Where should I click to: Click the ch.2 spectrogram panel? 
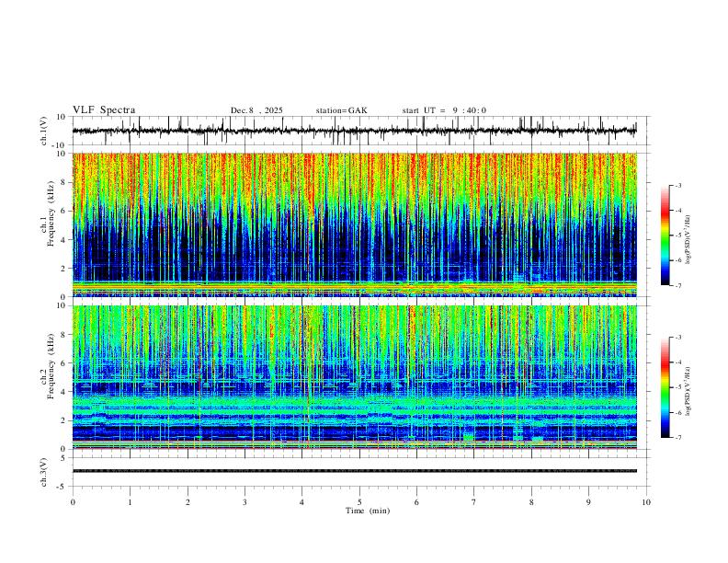tap(355, 377)
